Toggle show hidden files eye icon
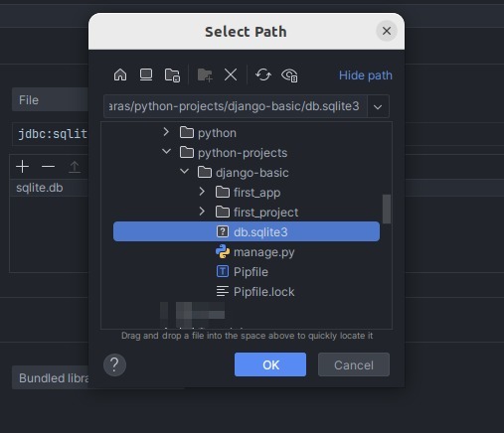 tap(289, 75)
